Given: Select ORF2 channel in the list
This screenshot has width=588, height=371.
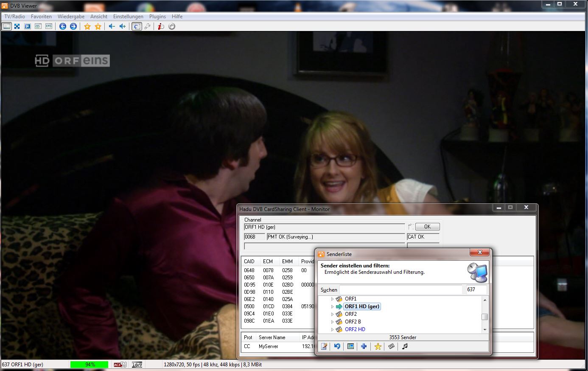Looking at the screenshot, I should [x=350, y=314].
